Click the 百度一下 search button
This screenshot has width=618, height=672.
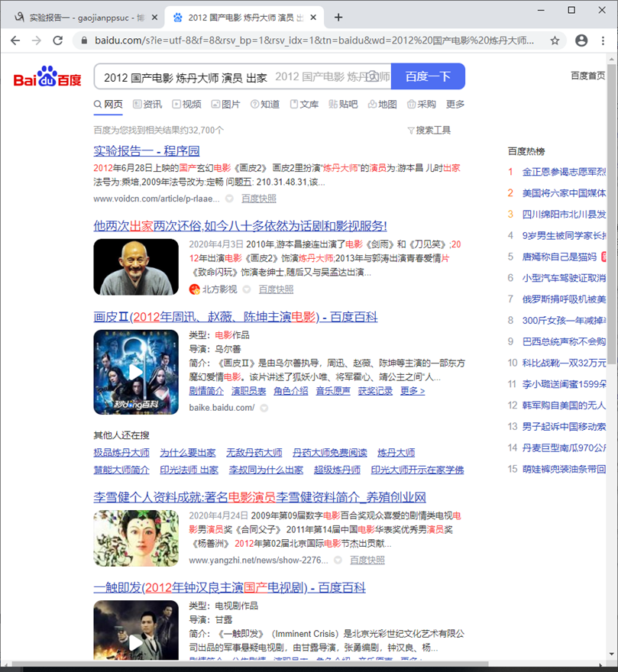[x=428, y=76]
